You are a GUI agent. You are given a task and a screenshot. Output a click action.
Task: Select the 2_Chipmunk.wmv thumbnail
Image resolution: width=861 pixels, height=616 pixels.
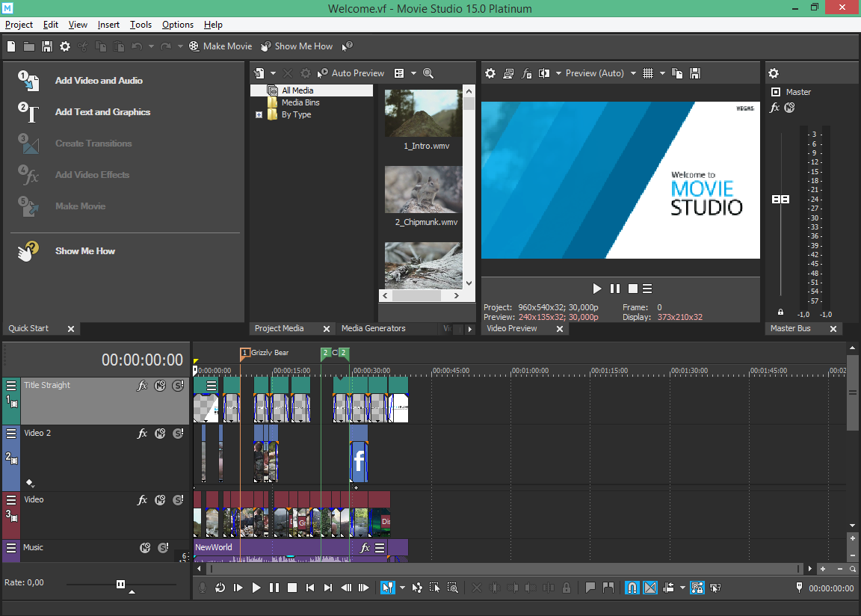(425, 188)
